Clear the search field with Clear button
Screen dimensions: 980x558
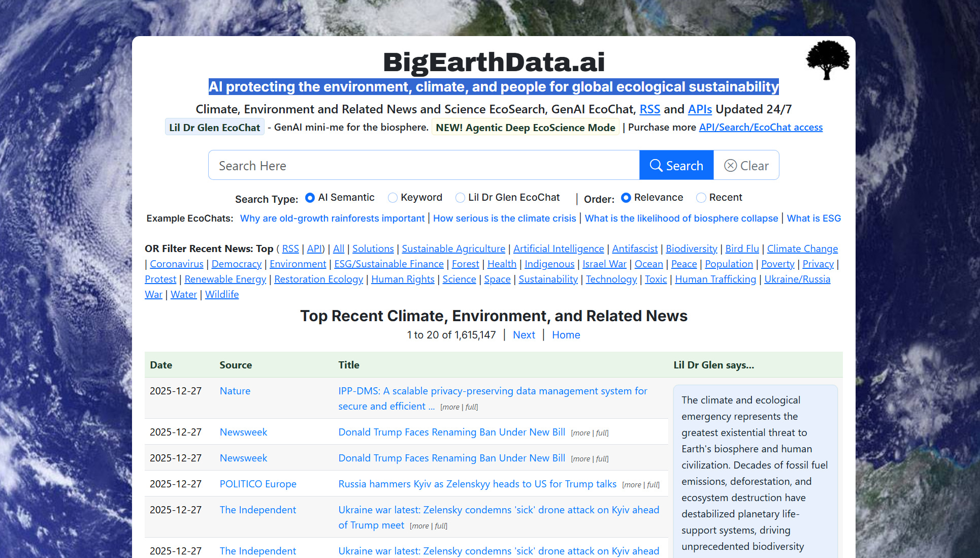pos(746,166)
